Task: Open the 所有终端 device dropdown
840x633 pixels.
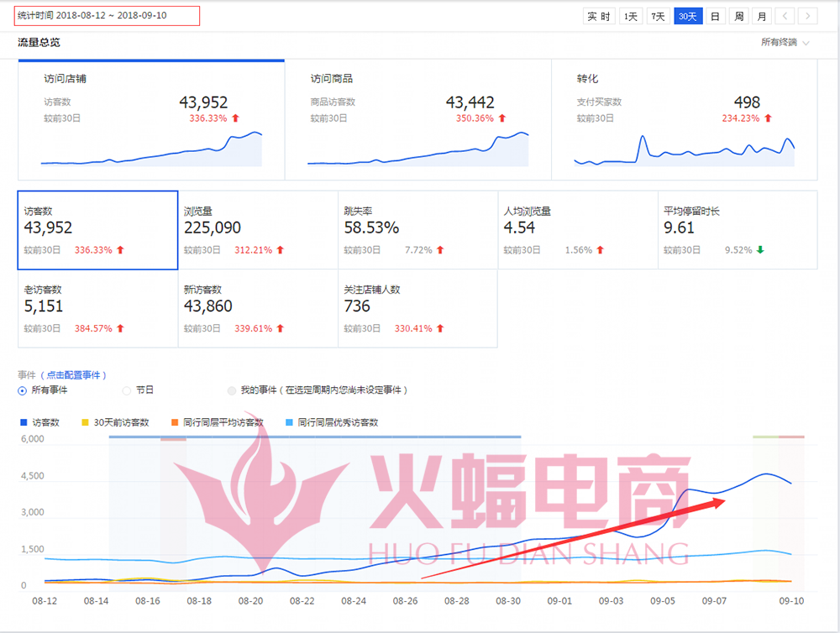Action: pos(785,42)
